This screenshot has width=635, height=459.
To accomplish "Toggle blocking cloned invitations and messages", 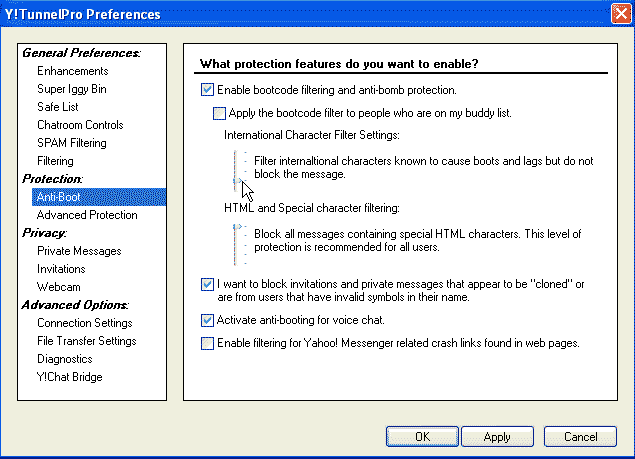I will (207, 284).
